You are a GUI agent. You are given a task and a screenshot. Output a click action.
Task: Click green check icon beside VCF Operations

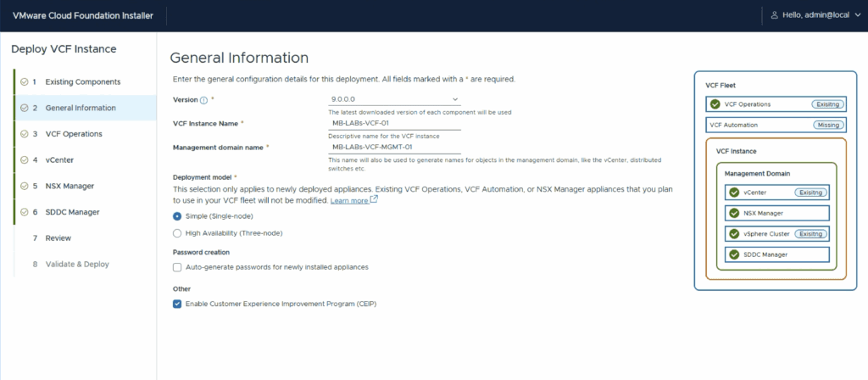(715, 104)
